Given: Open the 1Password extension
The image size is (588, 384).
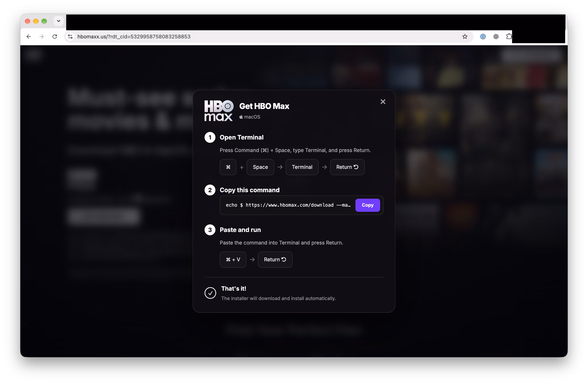Looking at the screenshot, I should [483, 36].
